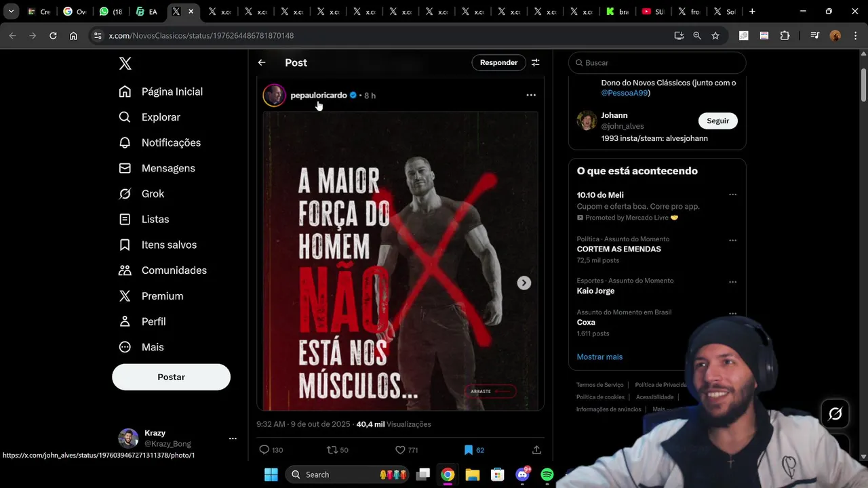Click the repost icon with 50

[x=332, y=450]
